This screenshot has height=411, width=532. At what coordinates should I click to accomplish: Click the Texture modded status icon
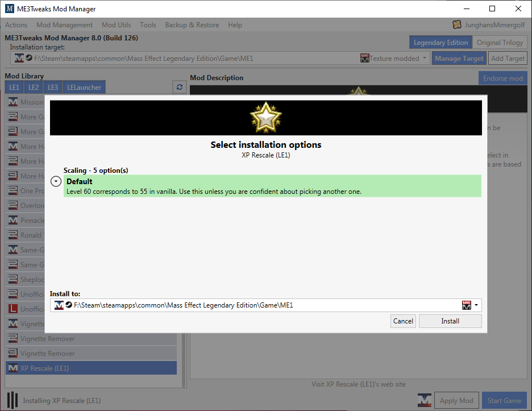point(365,58)
